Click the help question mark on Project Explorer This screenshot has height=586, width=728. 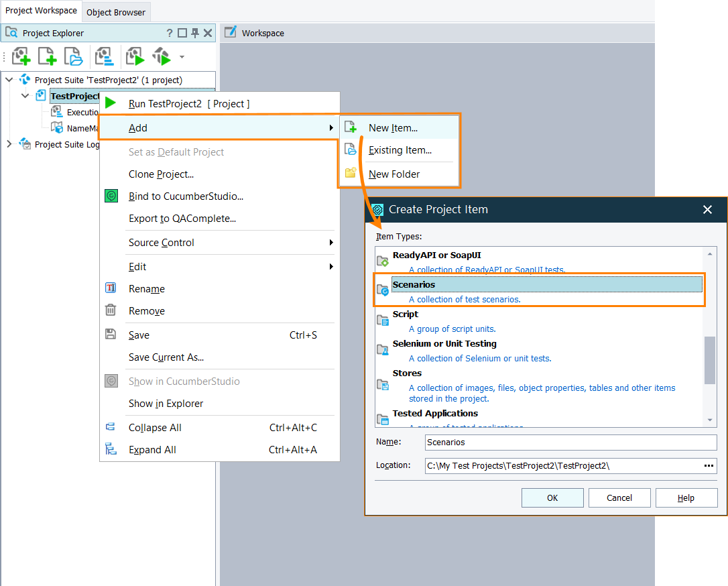point(169,32)
